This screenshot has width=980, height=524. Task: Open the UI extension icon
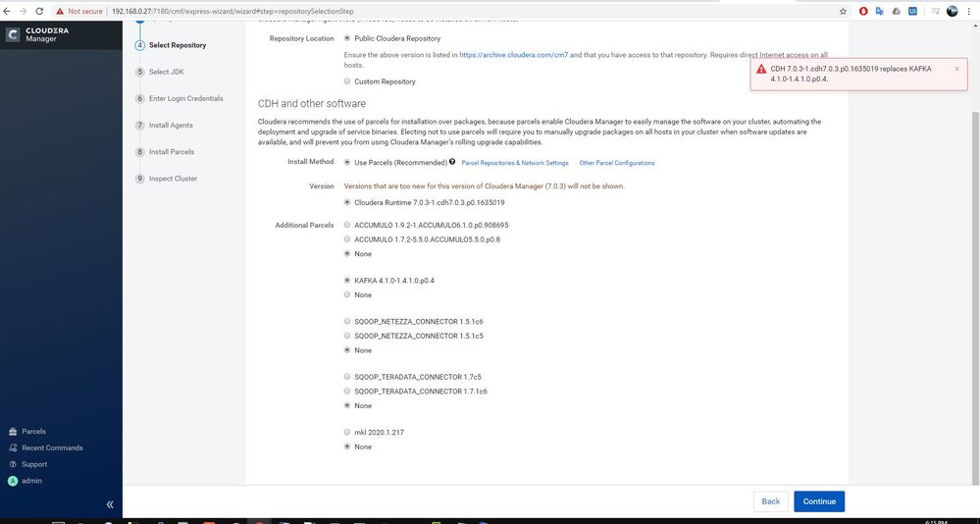coord(912,11)
